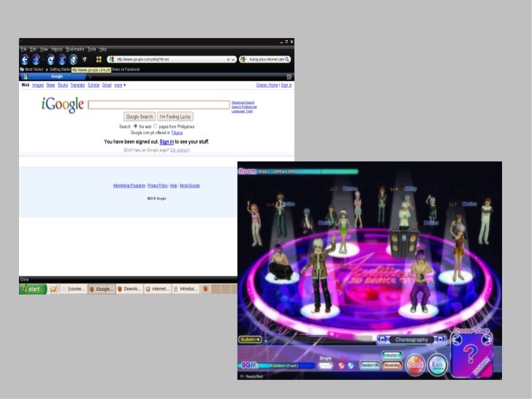
Task: Expand the 'more' dropdown on Google bar
Action: (120, 85)
